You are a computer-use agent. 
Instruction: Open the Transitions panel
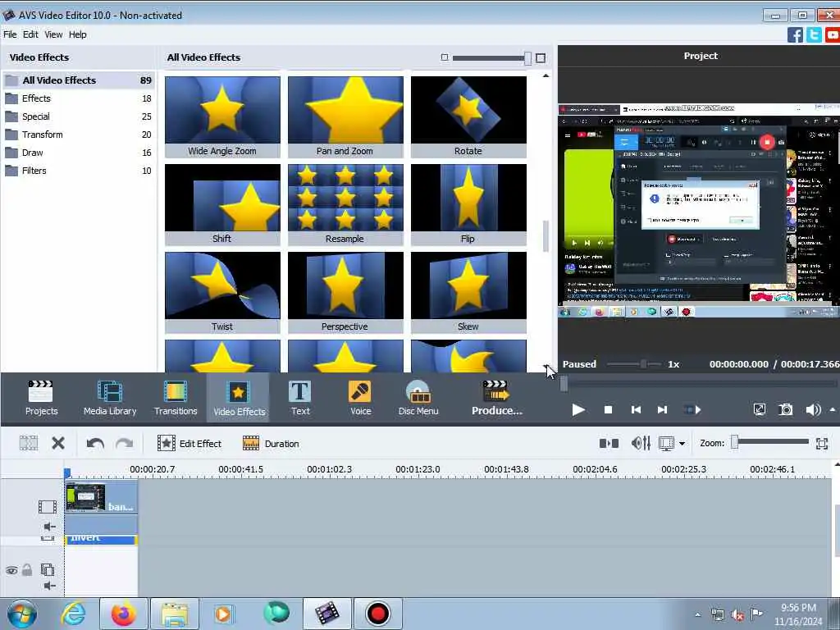pyautogui.click(x=176, y=398)
